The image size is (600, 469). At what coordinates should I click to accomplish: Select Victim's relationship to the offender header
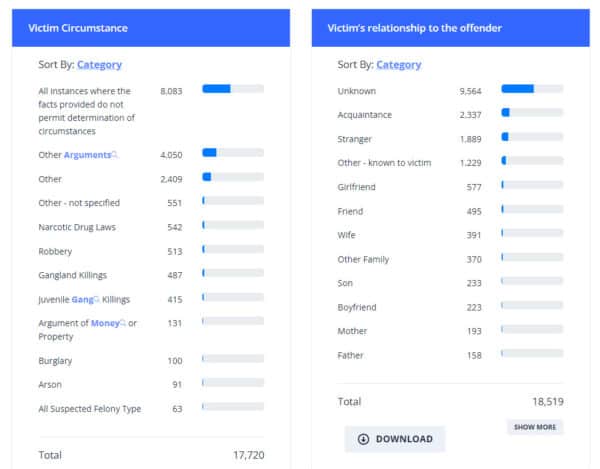[x=451, y=28]
